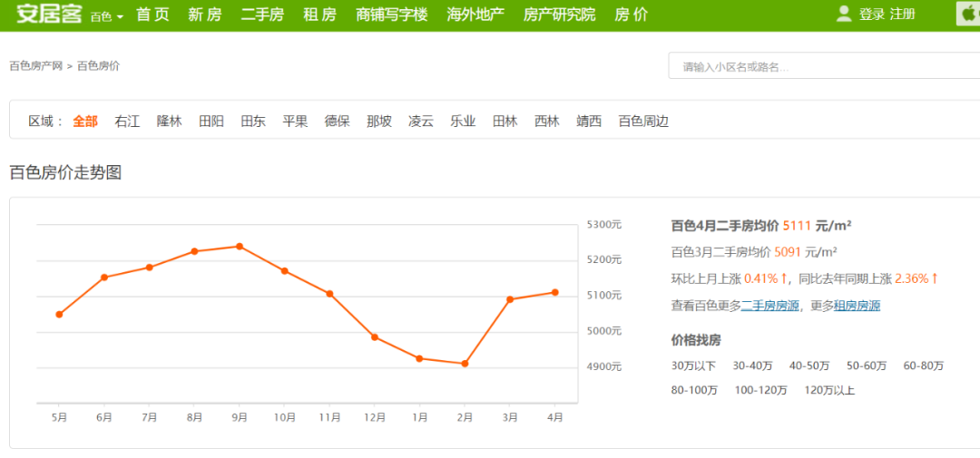The height and width of the screenshot is (458, 980).
Task: Click the 4900元 axis label
Action: pyautogui.click(x=603, y=366)
